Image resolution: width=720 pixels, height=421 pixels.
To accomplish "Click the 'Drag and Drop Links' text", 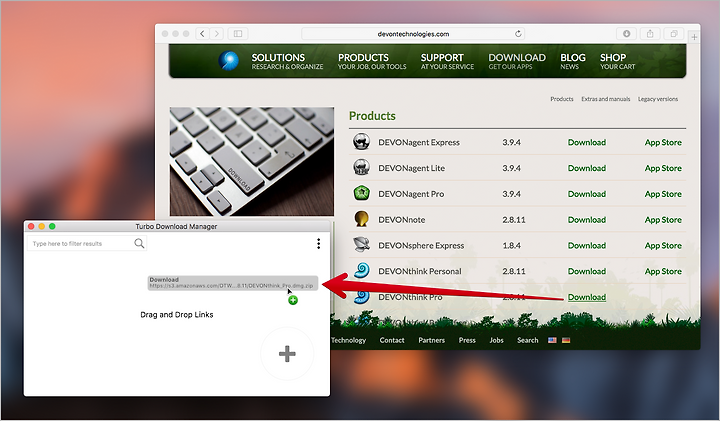I will click(x=177, y=314).
